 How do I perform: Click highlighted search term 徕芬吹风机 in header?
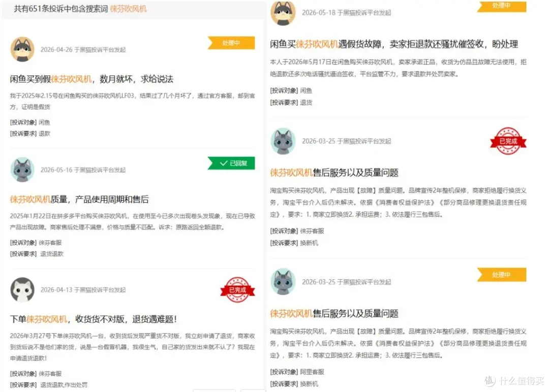pyautogui.click(x=128, y=9)
